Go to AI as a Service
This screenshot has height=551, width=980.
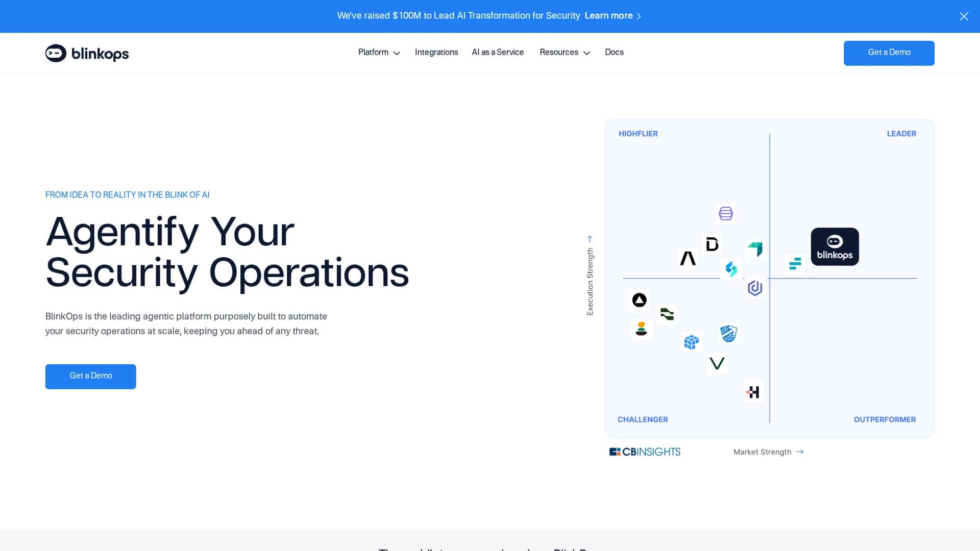pyautogui.click(x=498, y=53)
